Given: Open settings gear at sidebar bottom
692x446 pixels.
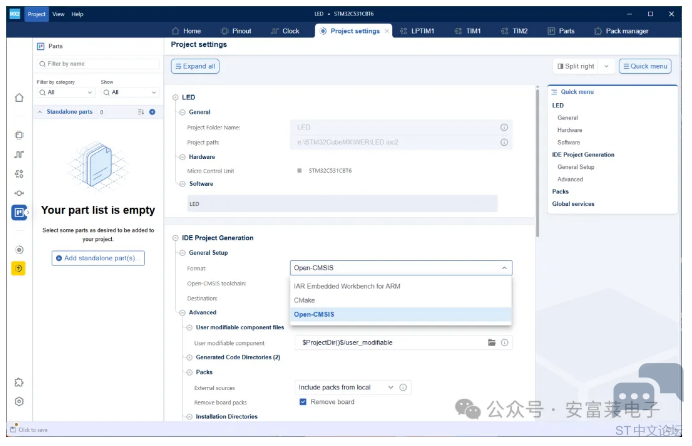Looking at the screenshot, I should point(19,401).
